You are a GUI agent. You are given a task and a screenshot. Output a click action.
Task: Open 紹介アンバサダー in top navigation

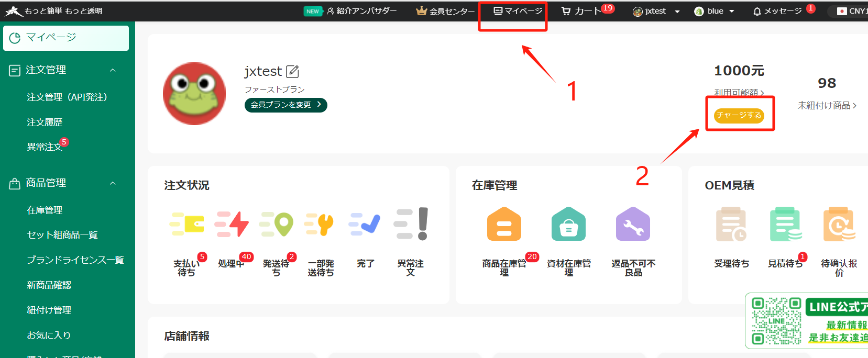tap(361, 11)
